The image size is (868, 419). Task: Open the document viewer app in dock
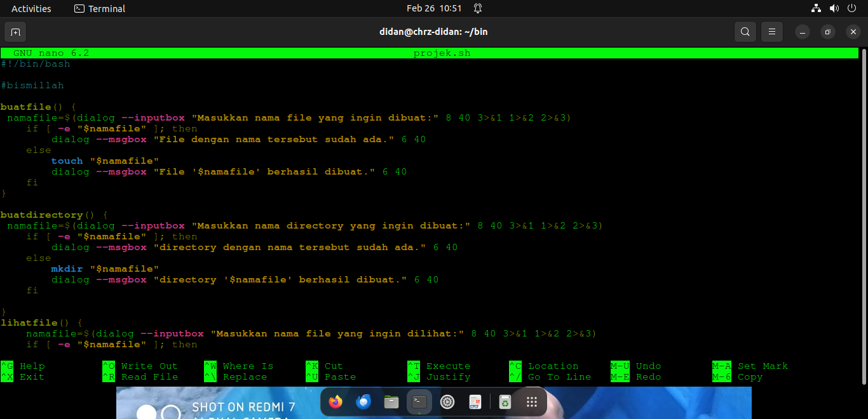475,402
